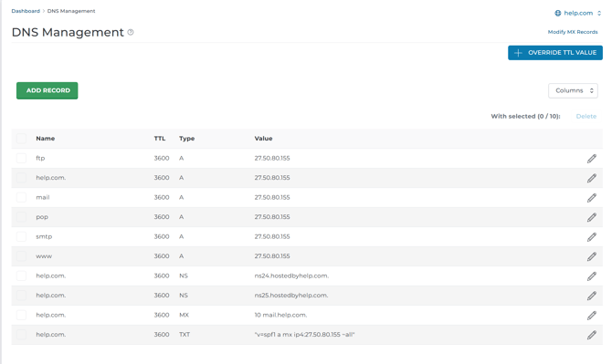Select the pop record checkbox
612x364 pixels.
22,217
